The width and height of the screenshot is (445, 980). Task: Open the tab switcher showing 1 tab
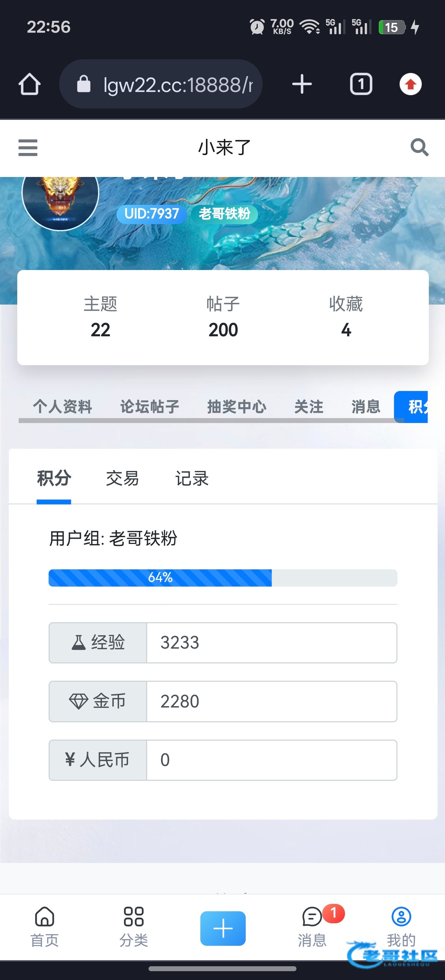pyautogui.click(x=361, y=84)
